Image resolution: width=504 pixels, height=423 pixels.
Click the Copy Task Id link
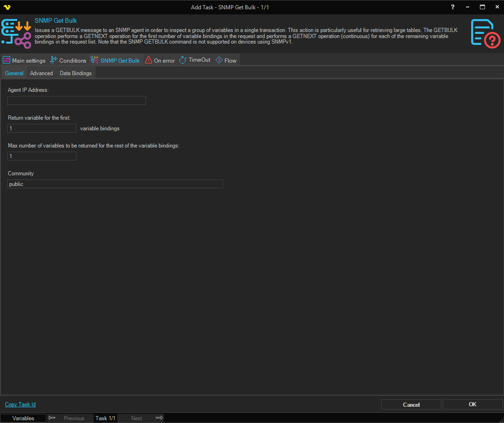coord(20,404)
